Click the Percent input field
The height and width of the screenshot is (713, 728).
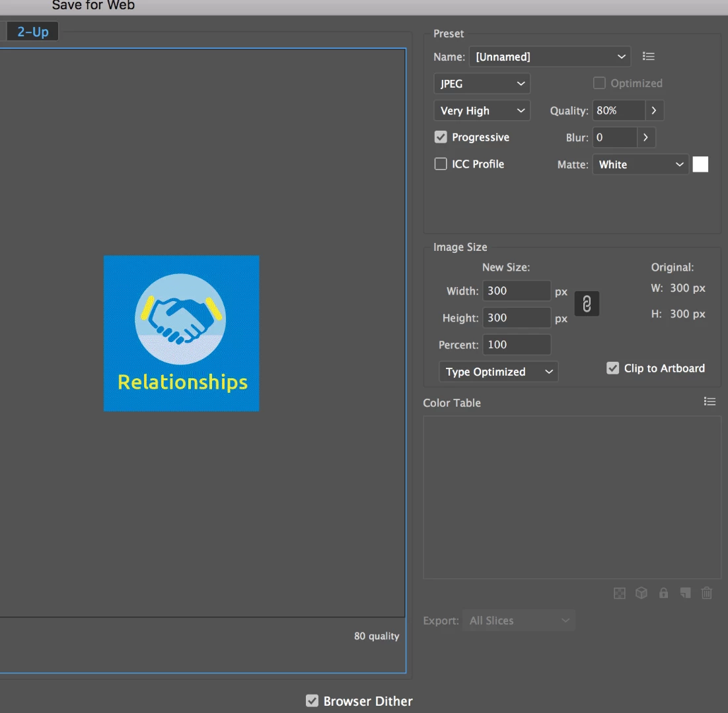517,345
